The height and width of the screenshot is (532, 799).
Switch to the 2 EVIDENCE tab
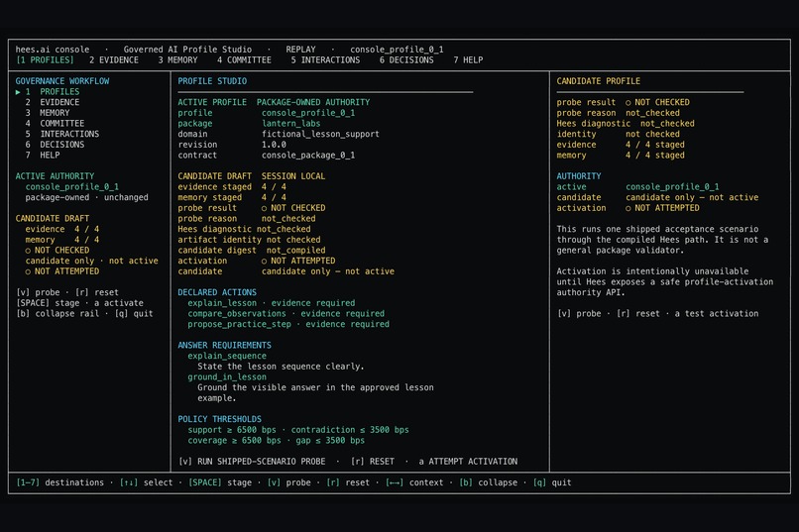114,60
